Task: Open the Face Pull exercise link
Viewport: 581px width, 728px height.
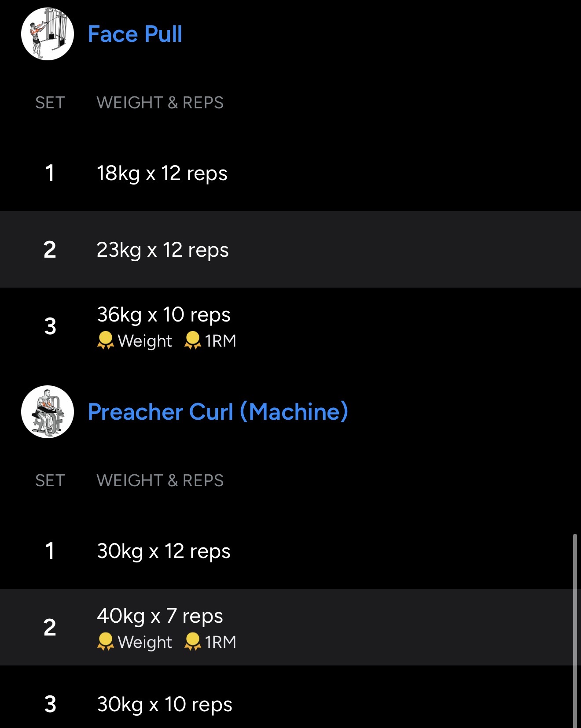Action: point(135,34)
